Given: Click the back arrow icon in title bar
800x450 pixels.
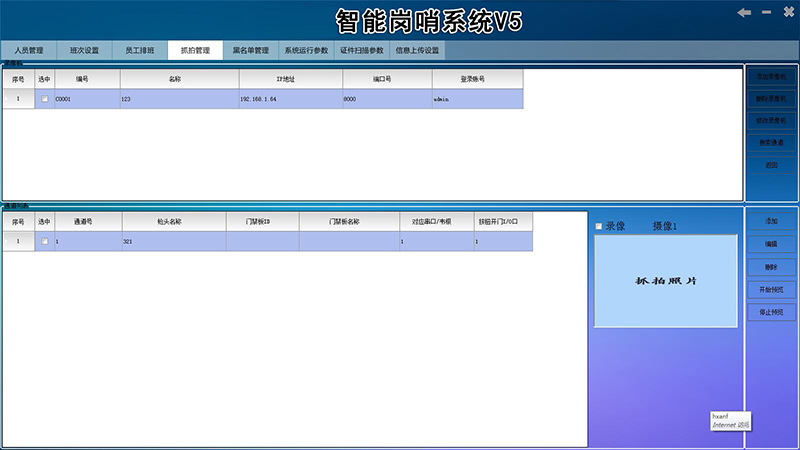Looking at the screenshot, I should click(x=744, y=12).
